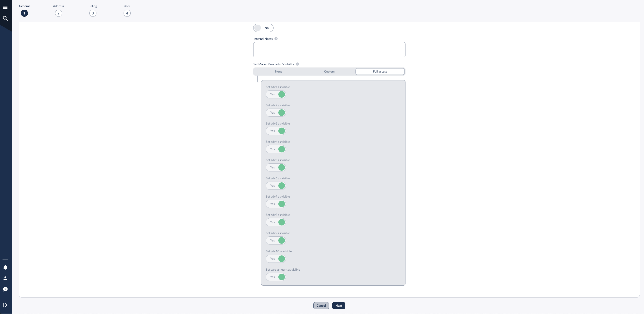Go to step 4 User circle
Screen dimensions: 644x314
[127, 13]
